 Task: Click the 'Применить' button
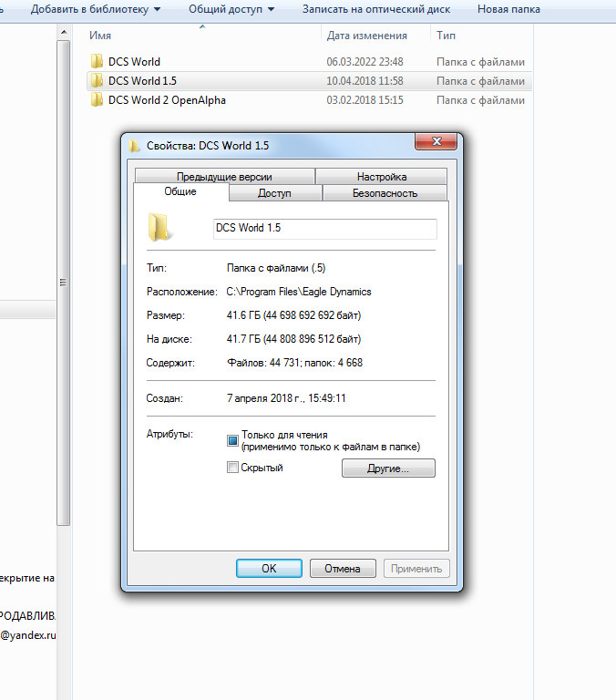pos(416,569)
